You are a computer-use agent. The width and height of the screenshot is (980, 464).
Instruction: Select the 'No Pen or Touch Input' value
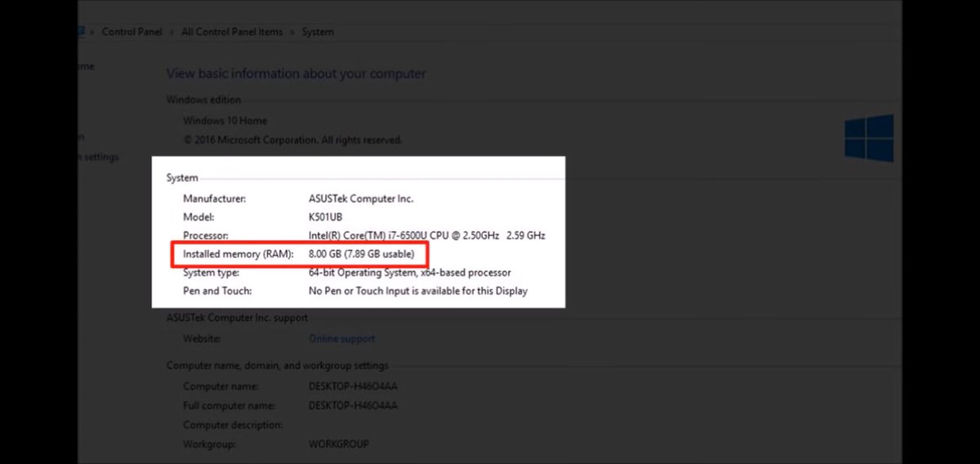[x=418, y=291]
